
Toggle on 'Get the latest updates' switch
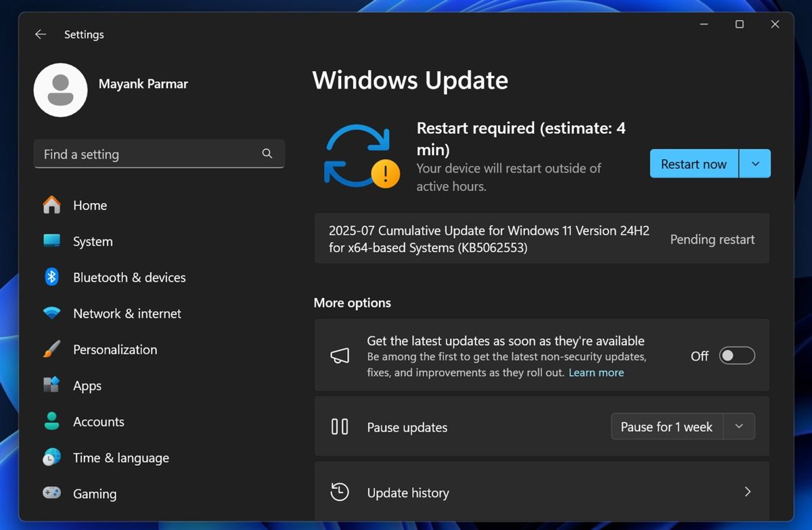coord(736,355)
